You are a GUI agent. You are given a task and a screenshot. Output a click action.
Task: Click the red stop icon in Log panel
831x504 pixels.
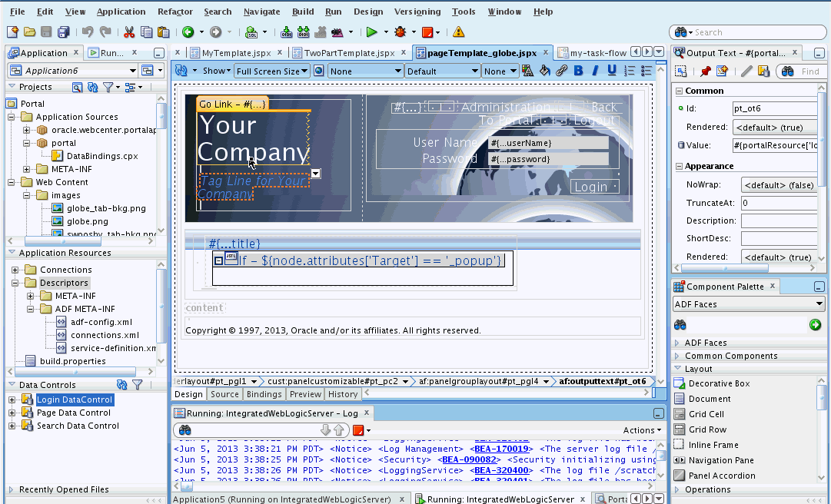[x=358, y=430]
